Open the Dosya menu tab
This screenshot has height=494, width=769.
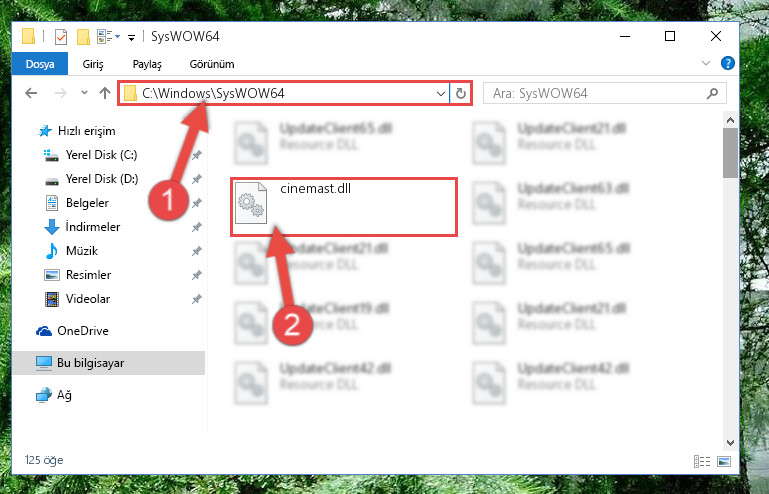pos(40,64)
